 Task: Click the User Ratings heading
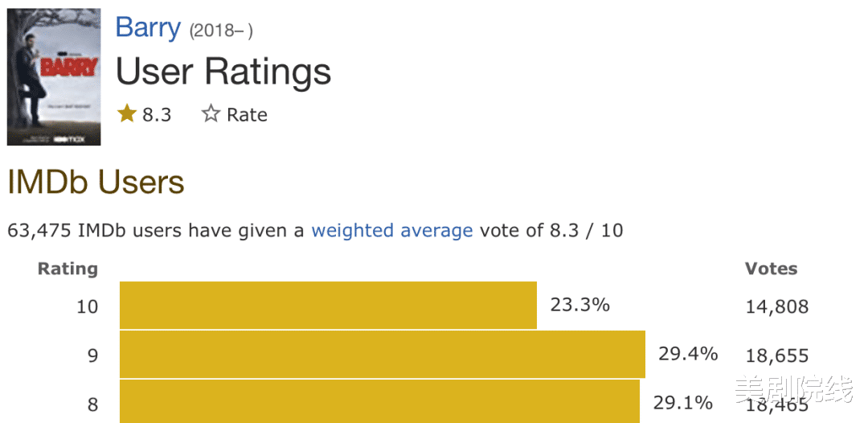(x=223, y=72)
